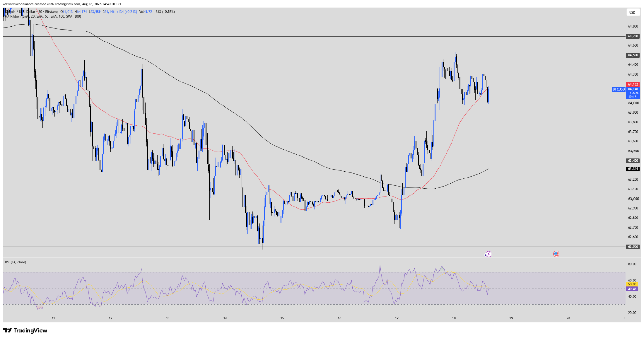This screenshot has width=644, height=339.
Task: Click the date label 11 on time axis
Action: coord(53,318)
